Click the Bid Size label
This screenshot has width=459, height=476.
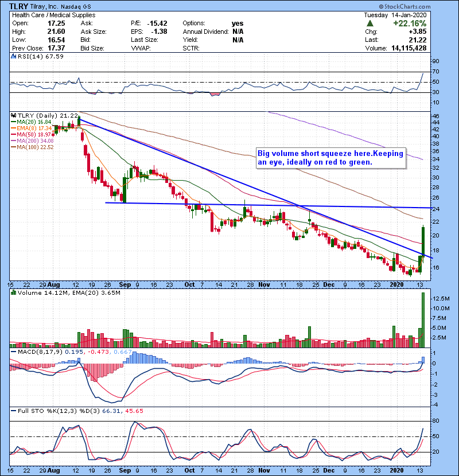(92, 48)
